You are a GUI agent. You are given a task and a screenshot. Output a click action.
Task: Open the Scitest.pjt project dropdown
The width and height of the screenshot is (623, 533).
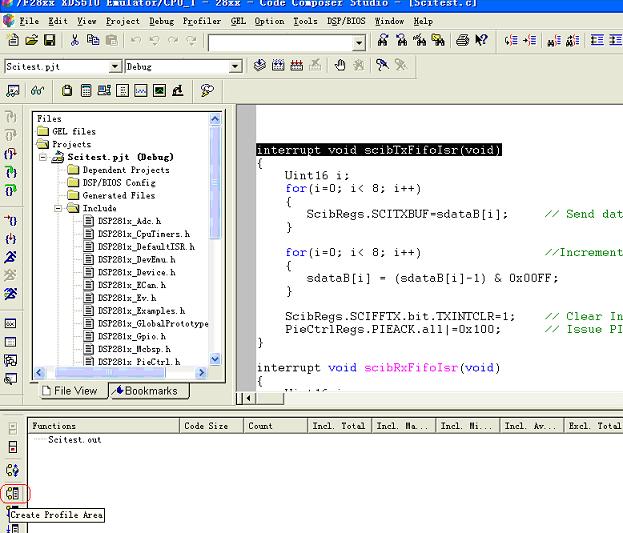point(115,67)
